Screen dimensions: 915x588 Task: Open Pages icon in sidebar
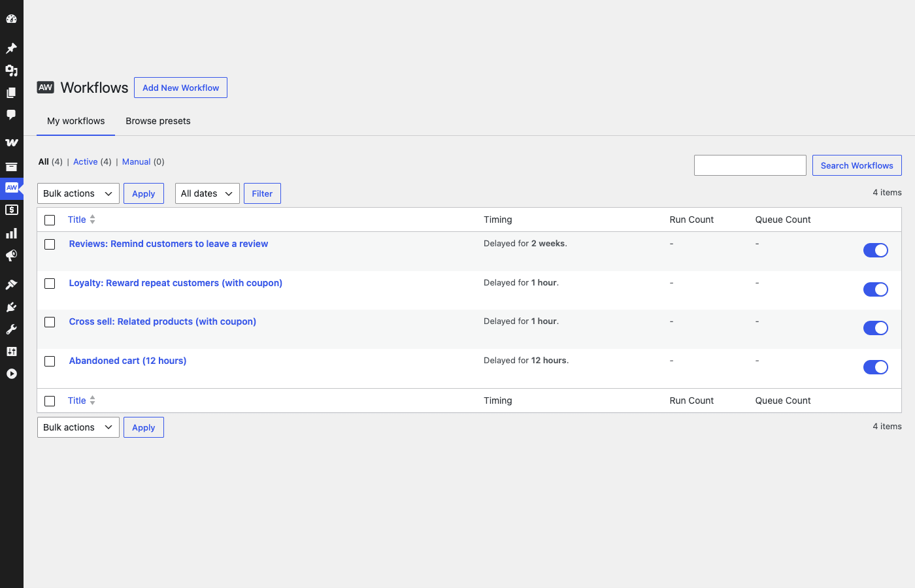(x=11, y=93)
